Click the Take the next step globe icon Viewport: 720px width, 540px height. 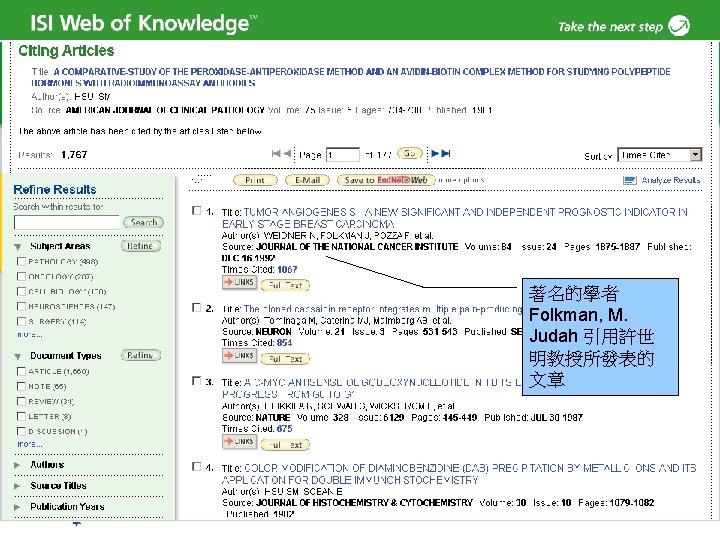(679, 25)
